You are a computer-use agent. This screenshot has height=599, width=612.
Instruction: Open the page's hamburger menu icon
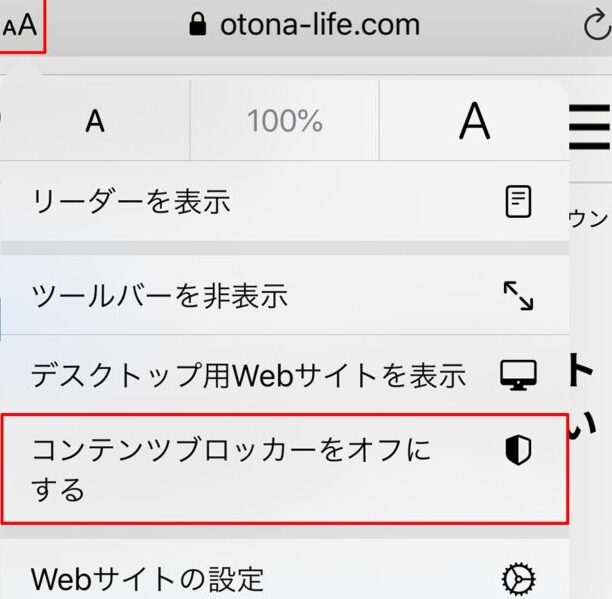(590, 122)
